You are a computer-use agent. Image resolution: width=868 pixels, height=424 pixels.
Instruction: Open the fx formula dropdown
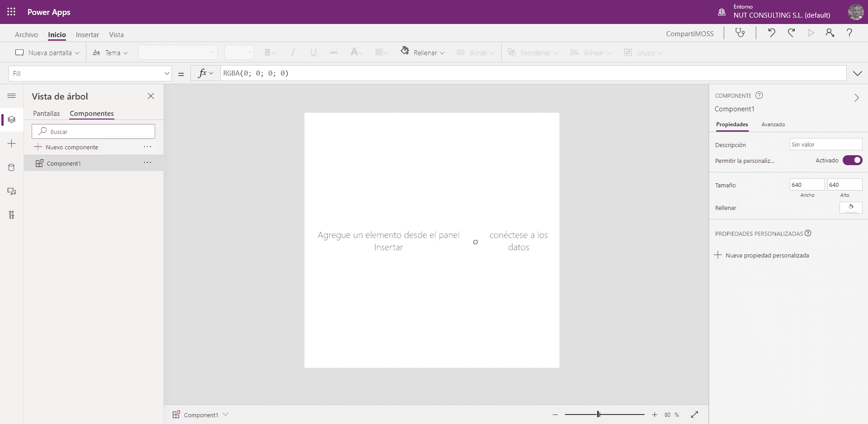[x=205, y=73]
